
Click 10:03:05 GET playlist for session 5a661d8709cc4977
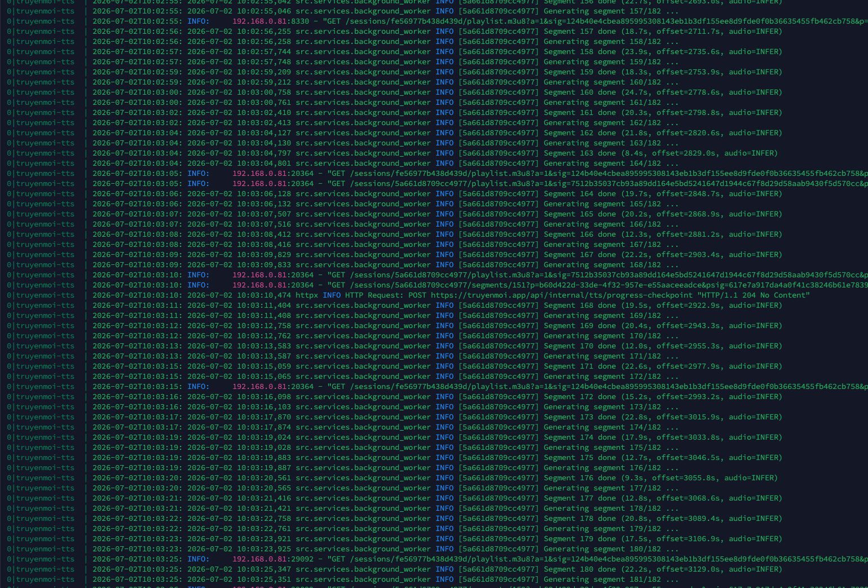point(597,184)
